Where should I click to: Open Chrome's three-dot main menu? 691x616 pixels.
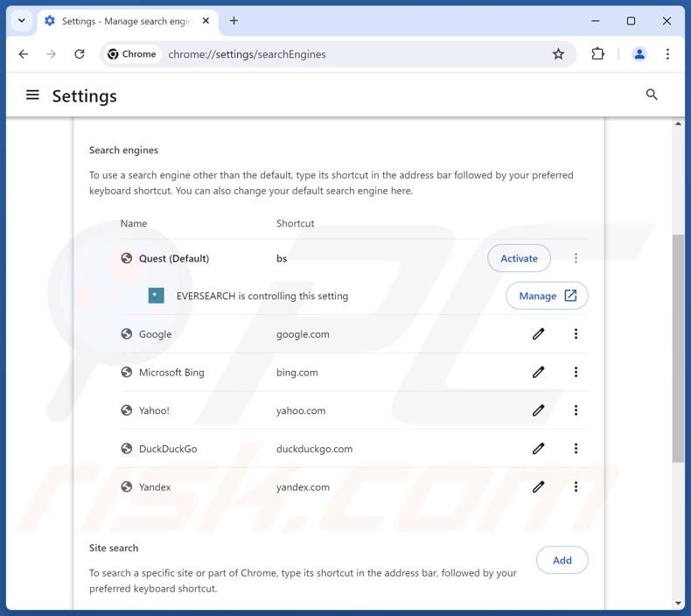tap(667, 54)
